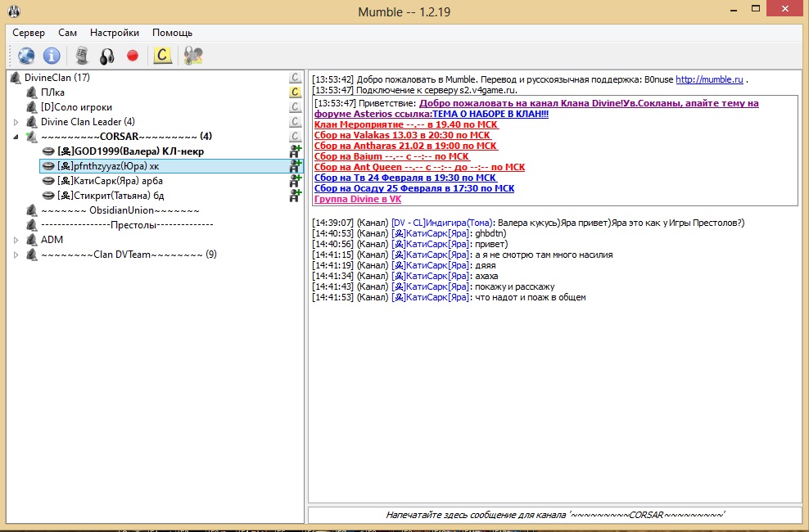
Task: Expand the Clan DVTeam channel
Action: [x=16, y=255]
